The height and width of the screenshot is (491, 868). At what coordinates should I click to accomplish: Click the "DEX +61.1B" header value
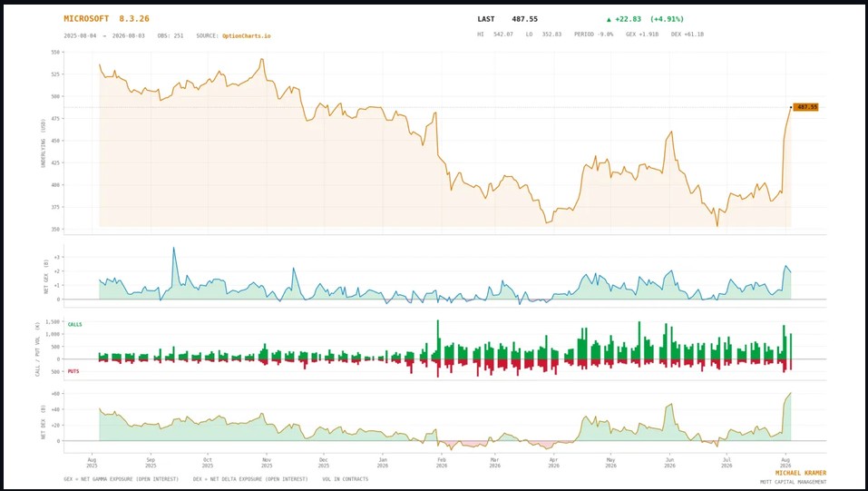coord(687,34)
